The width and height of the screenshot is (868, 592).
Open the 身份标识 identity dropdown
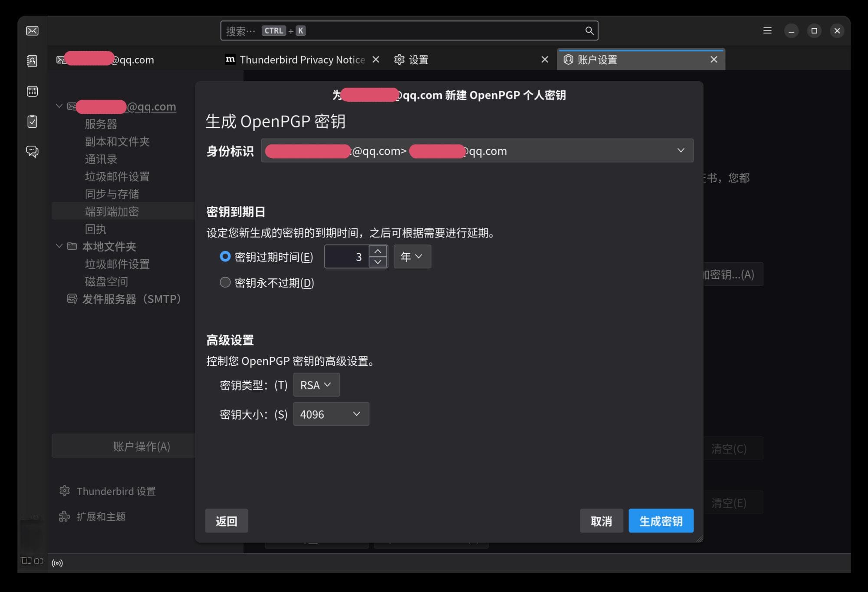point(477,151)
